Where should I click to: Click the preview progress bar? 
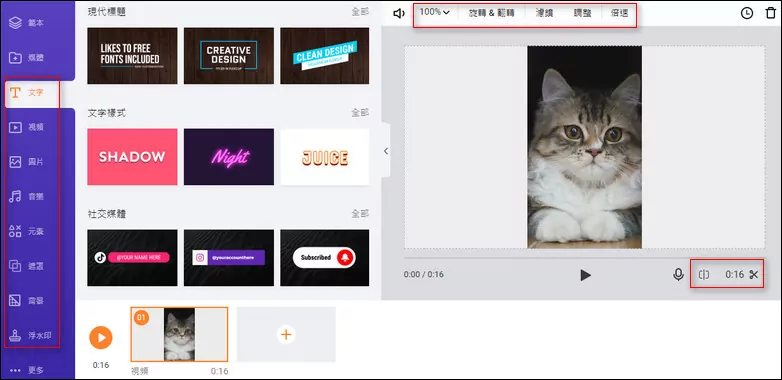pyautogui.click(x=584, y=258)
